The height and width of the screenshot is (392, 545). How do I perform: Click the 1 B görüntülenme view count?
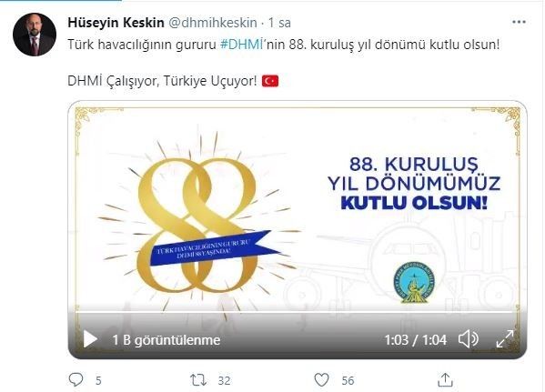click(x=167, y=340)
